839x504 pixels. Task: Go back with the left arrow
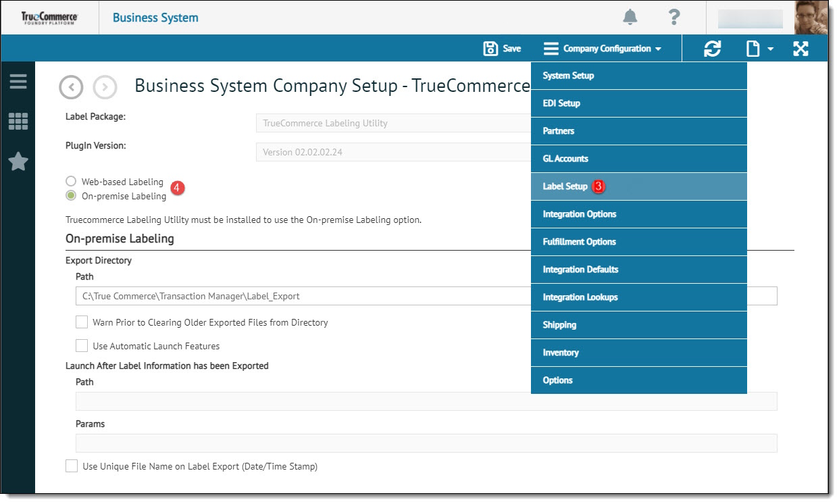point(71,87)
